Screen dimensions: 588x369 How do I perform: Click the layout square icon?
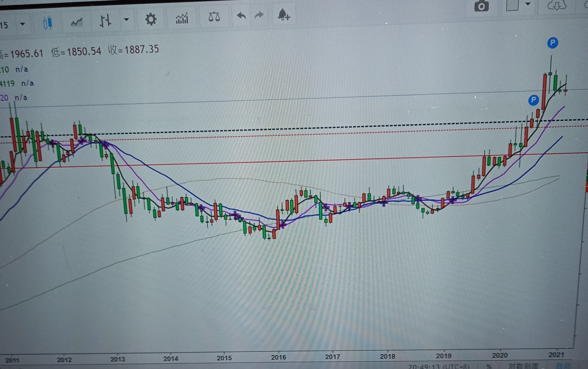pyautogui.click(x=512, y=5)
